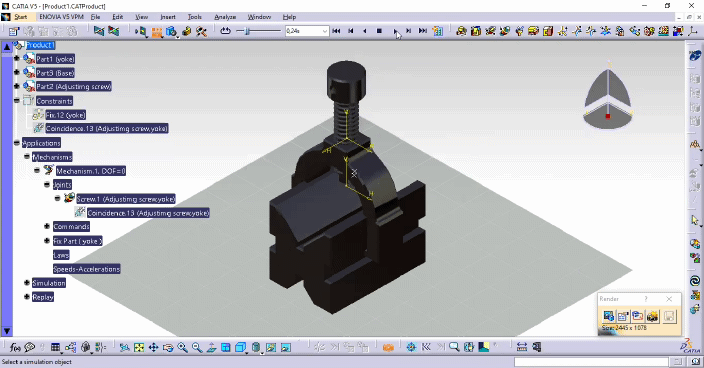Close the Render panel

coord(669,299)
